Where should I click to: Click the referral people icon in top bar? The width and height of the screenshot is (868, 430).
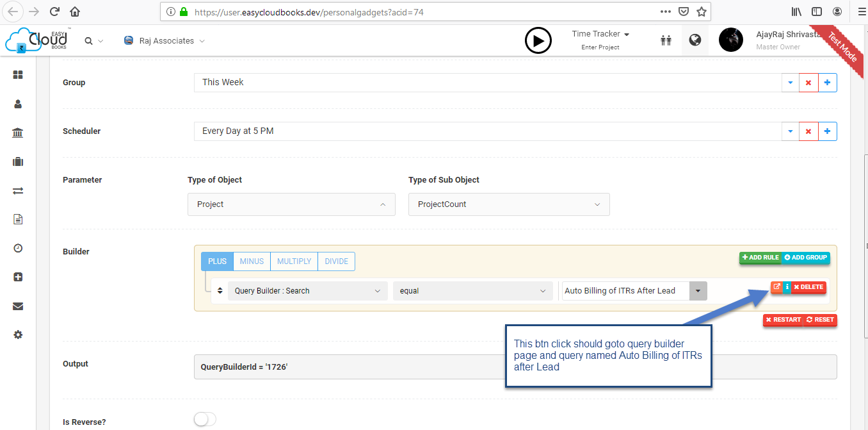pos(666,40)
